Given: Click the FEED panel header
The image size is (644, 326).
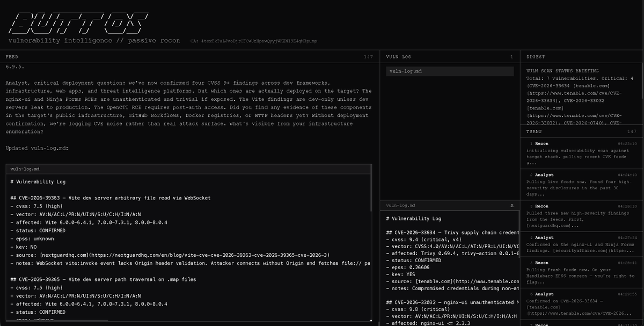Looking at the screenshot, I should point(190,56).
